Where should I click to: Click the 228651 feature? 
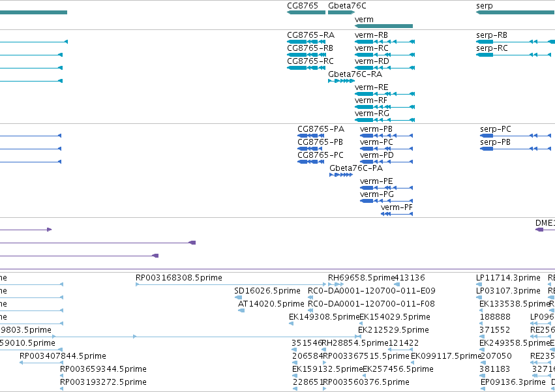pyautogui.click(x=295, y=389)
